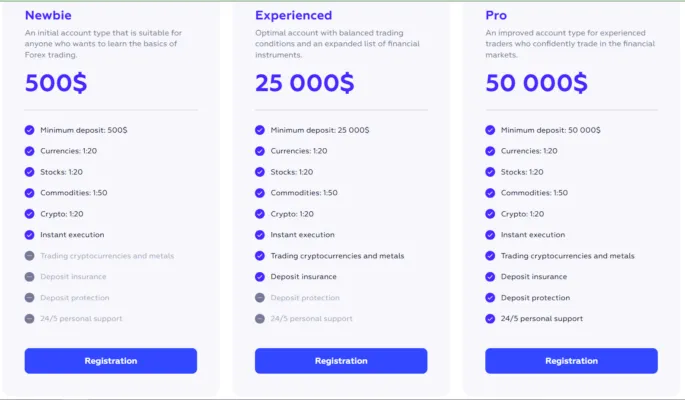Click checkmark beside Pro Minimum deposit: 50 000$
Image resolution: width=685 pixels, height=400 pixels.
[x=490, y=130]
